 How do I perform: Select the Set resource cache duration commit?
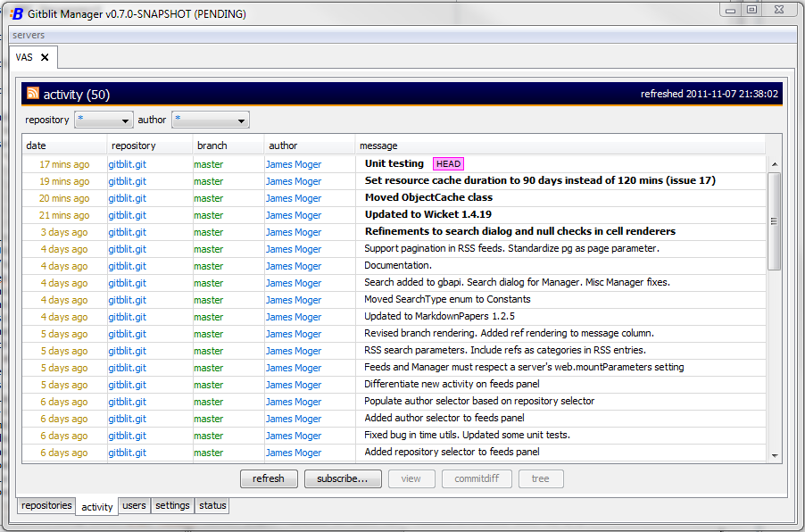tap(540, 180)
